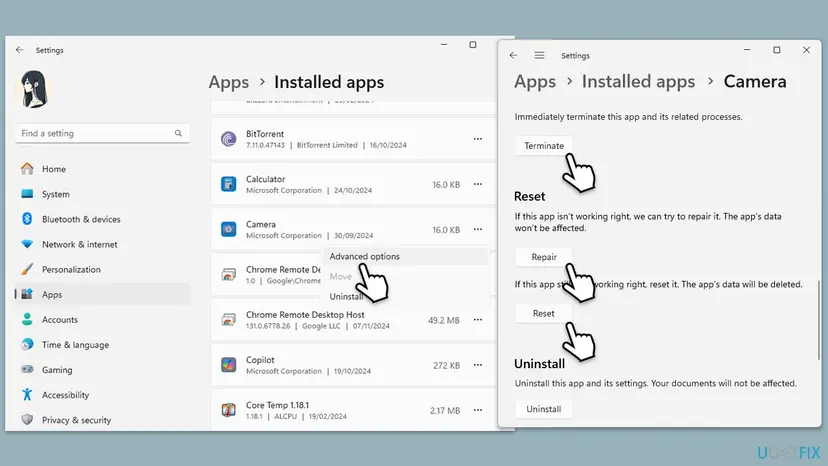This screenshot has width=828, height=466.
Task: Click the Camera app icon in list
Action: coord(229,229)
